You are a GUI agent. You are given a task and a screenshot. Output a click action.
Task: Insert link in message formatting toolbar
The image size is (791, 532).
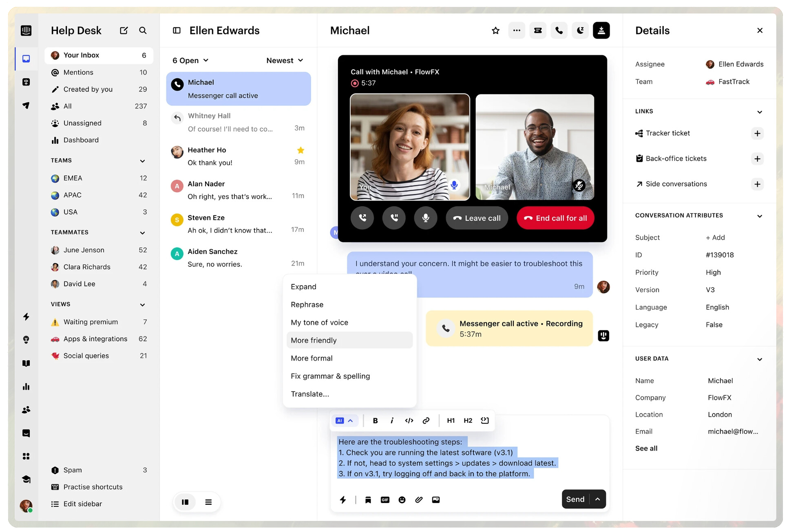pos(426,421)
